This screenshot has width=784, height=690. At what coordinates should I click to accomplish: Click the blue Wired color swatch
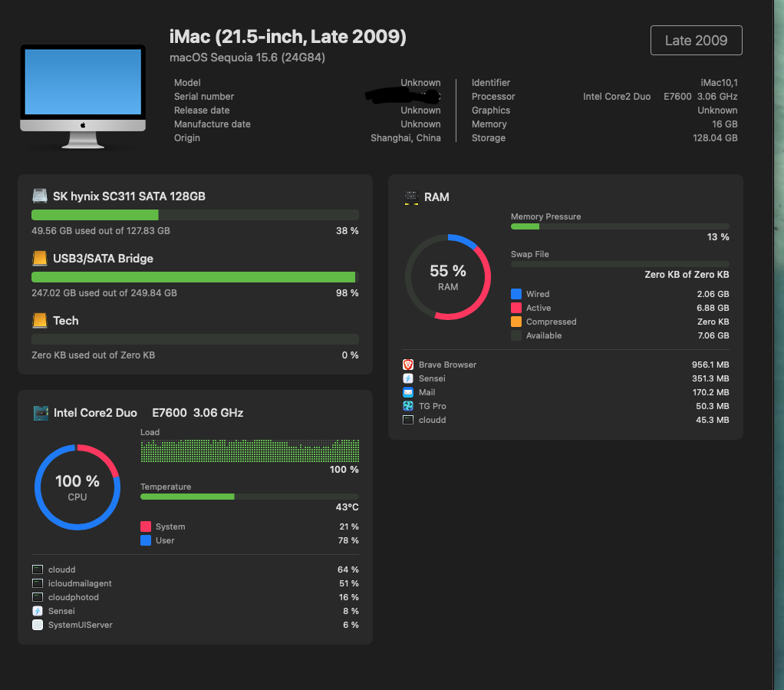click(x=516, y=294)
